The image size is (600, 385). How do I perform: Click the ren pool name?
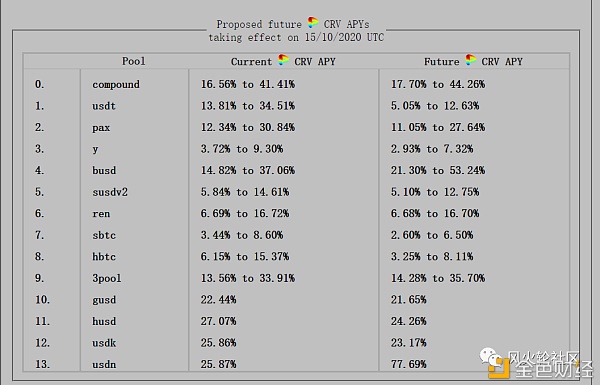101,214
